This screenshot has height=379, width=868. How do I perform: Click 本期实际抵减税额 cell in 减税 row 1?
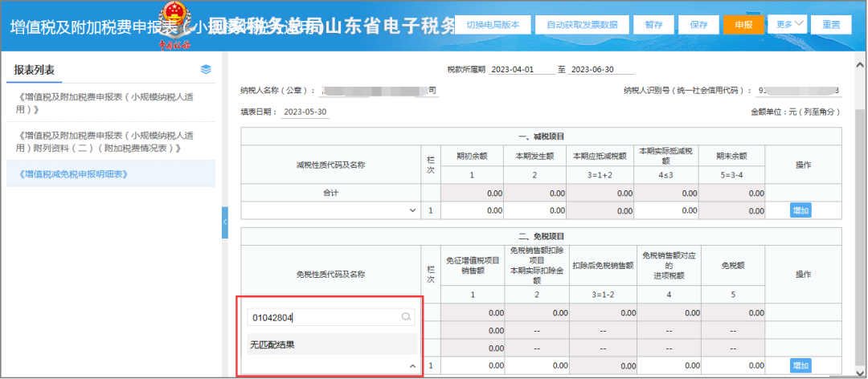pos(666,210)
